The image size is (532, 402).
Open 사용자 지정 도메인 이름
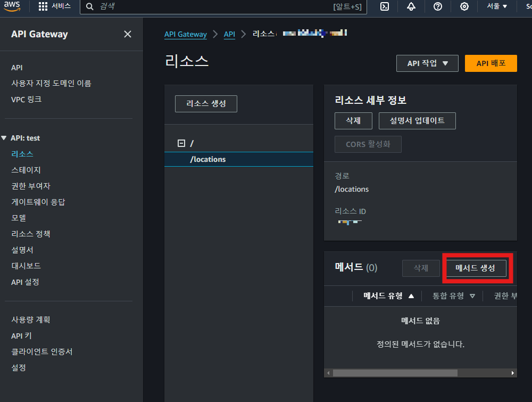point(51,83)
